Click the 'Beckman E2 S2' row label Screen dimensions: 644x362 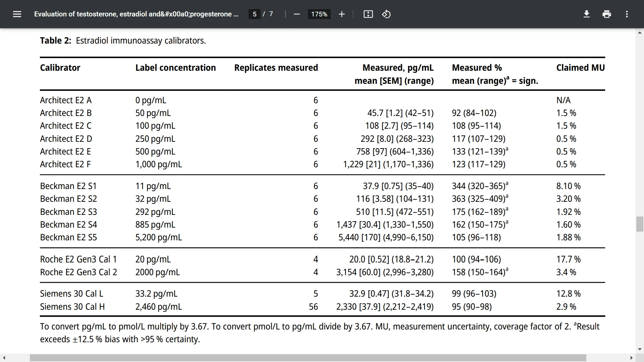coord(68,199)
